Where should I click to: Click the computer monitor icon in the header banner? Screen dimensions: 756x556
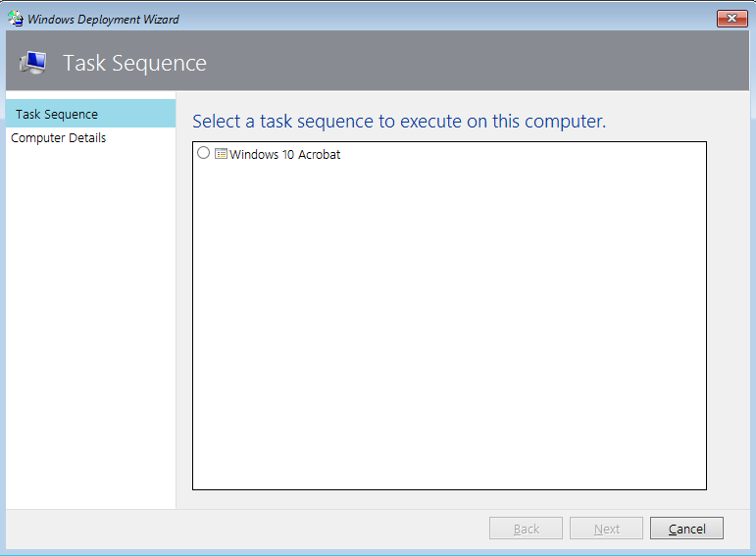click(32, 63)
